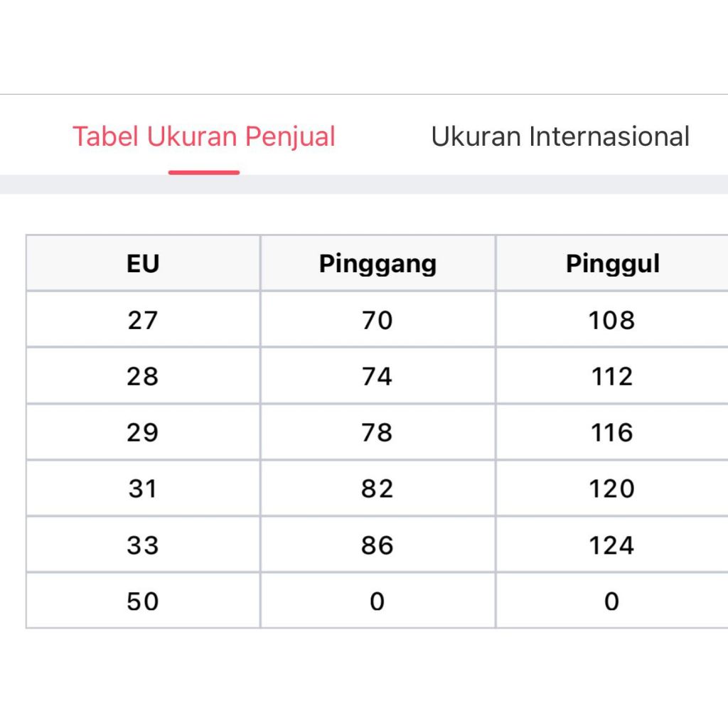Select Pinggul value 108 cell

pos(612,320)
